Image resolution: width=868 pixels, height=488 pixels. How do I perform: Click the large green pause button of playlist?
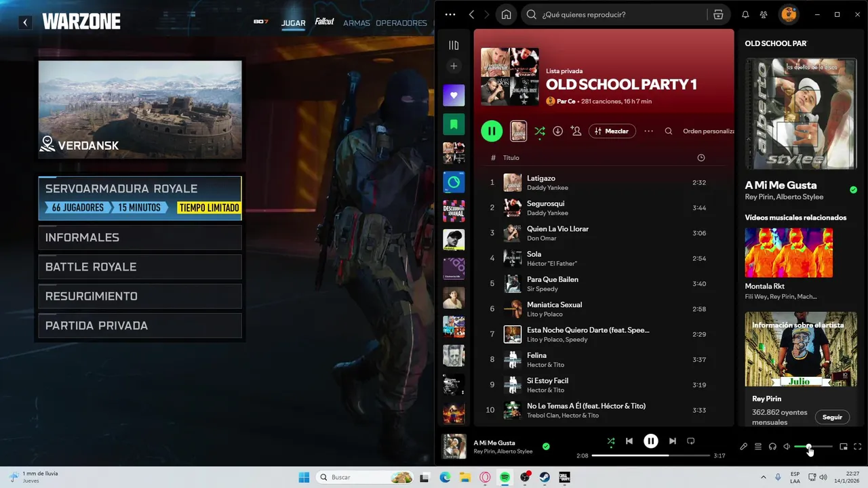[x=492, y=131]
